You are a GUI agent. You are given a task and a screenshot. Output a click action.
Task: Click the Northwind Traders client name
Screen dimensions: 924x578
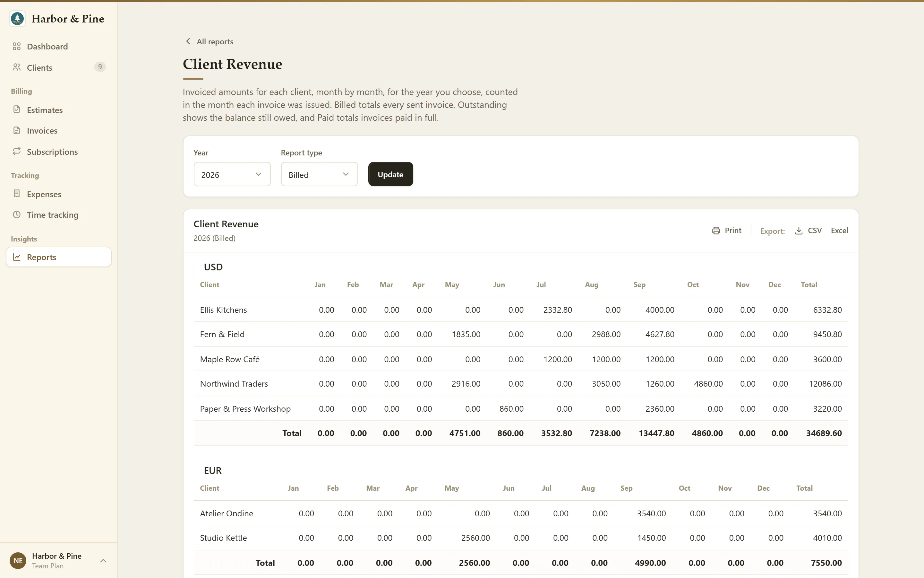tap(234, 383)
